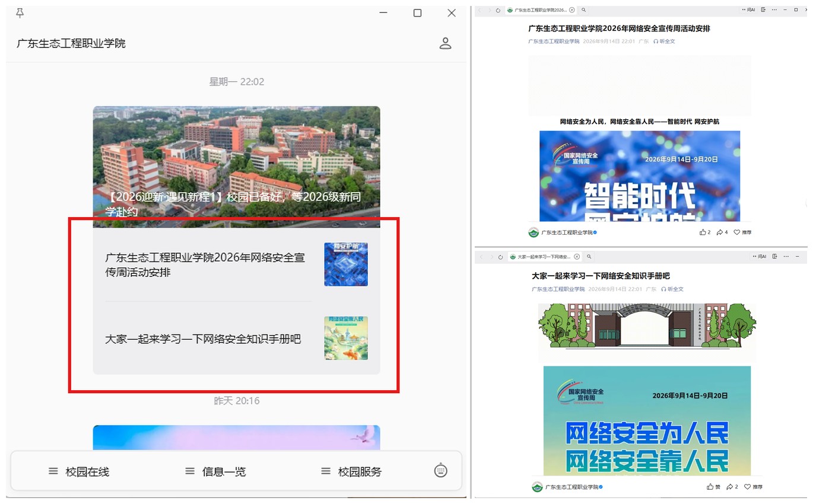
Task: Click author name link under top article title
Action: coord(554,42)
